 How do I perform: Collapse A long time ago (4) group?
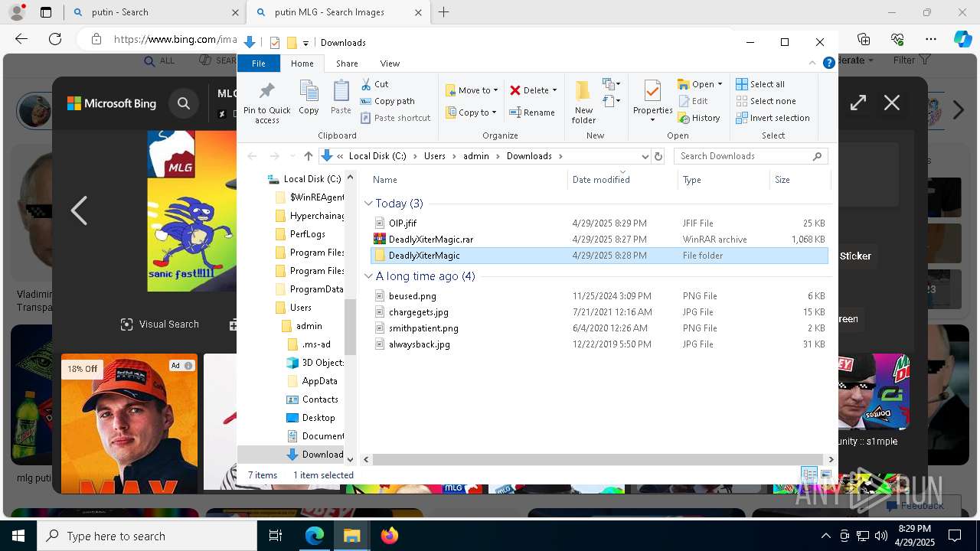(368, 276)
